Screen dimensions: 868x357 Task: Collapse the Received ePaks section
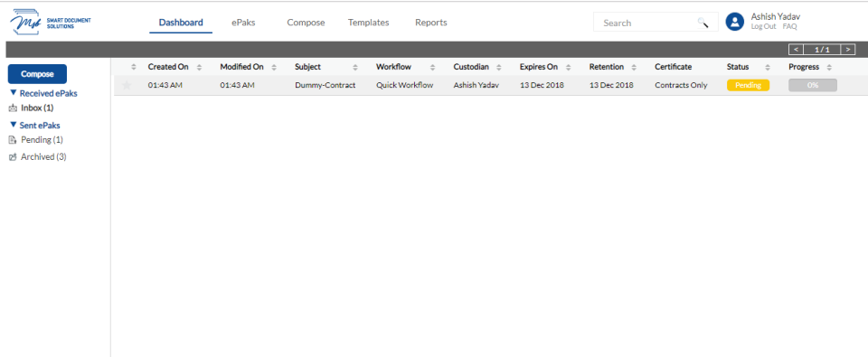tap(14, 93)
